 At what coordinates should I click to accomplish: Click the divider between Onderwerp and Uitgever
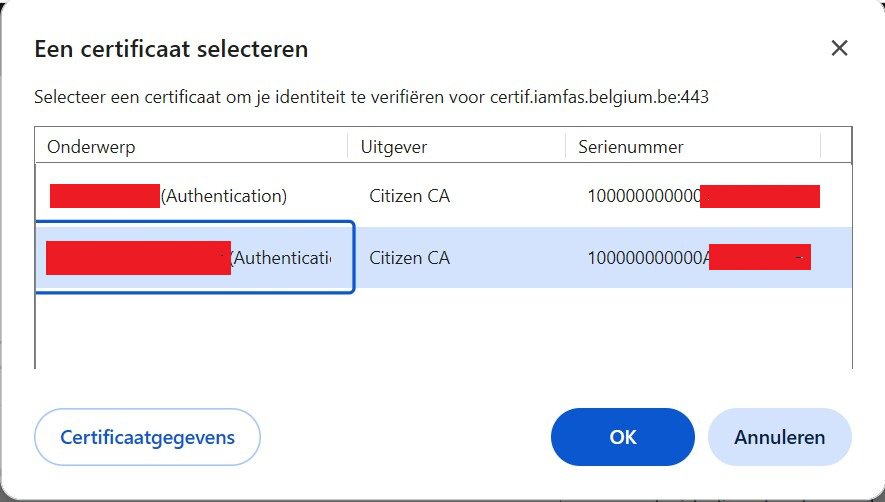point(348,147)
